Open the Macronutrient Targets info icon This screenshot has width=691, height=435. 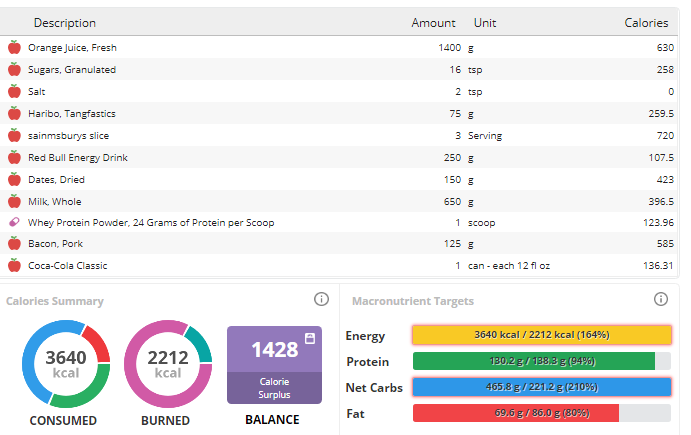[x=661, y=299]
